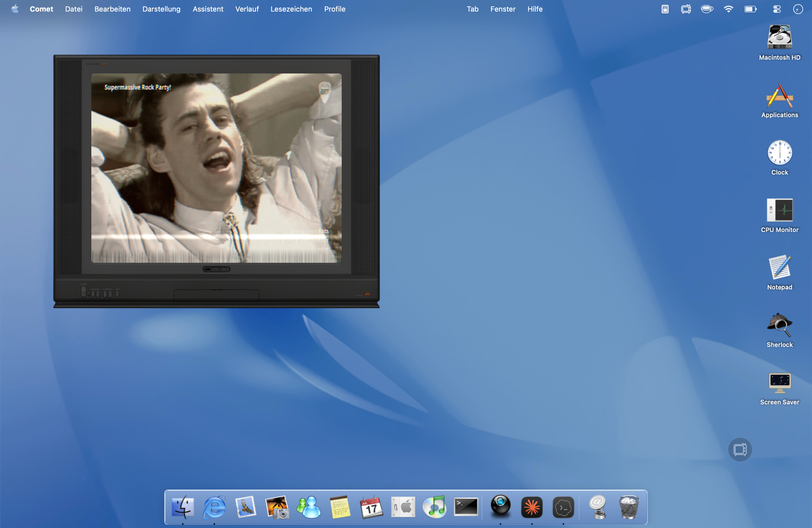Toggle the TV power button
Image resolution: width=812 pixels, height=528 pixels.
[83, 291]
